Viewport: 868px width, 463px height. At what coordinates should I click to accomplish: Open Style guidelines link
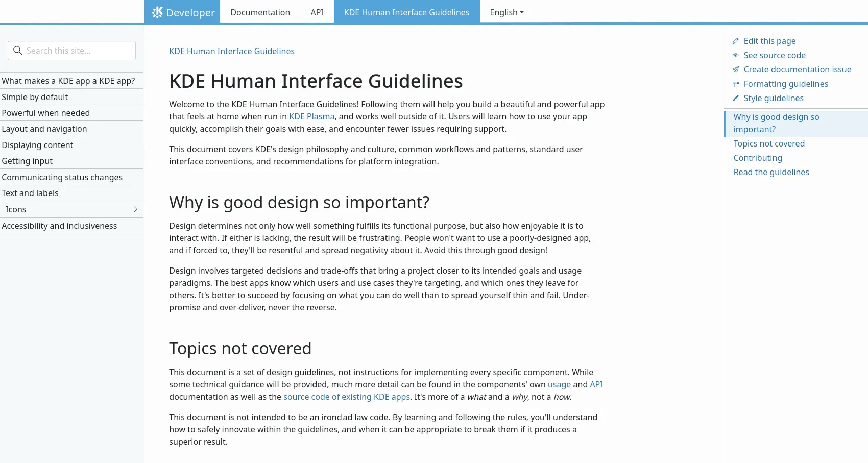[774, 98]
